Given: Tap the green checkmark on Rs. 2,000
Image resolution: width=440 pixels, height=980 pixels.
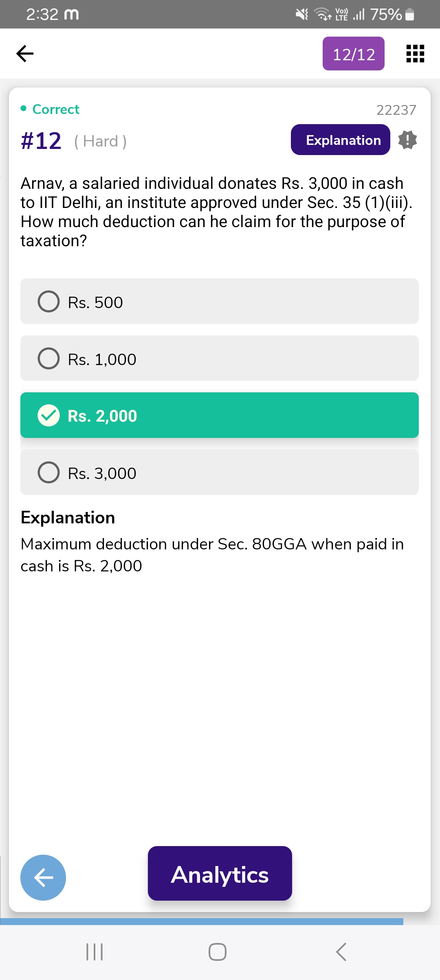Looking at the screenshot, I should 49,415.
